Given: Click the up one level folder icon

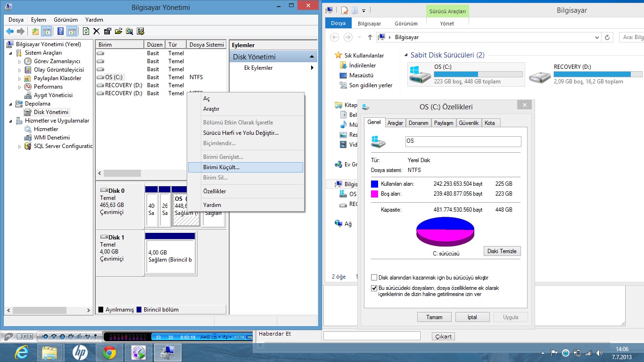Looking at the screenshot, I should [x=35, y=31].
